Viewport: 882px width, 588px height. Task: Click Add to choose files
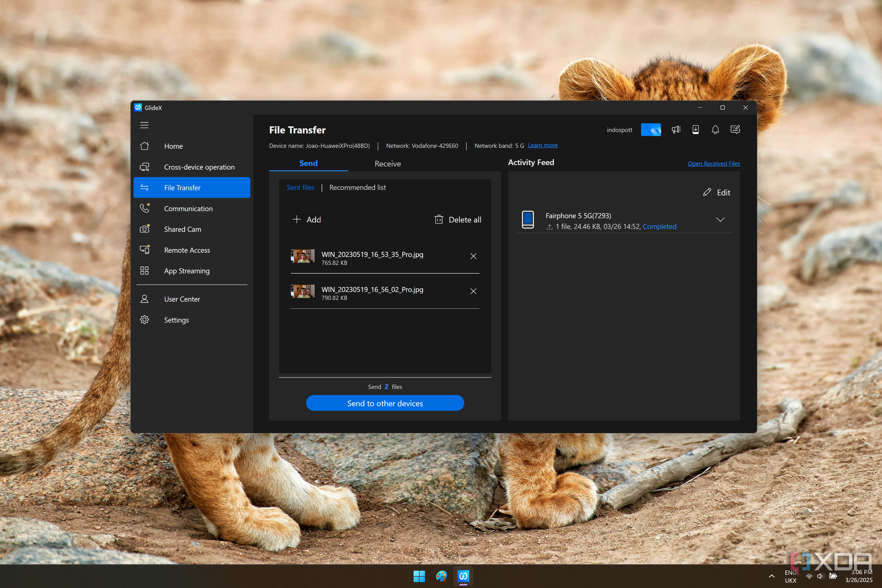(x=307, y=220)
